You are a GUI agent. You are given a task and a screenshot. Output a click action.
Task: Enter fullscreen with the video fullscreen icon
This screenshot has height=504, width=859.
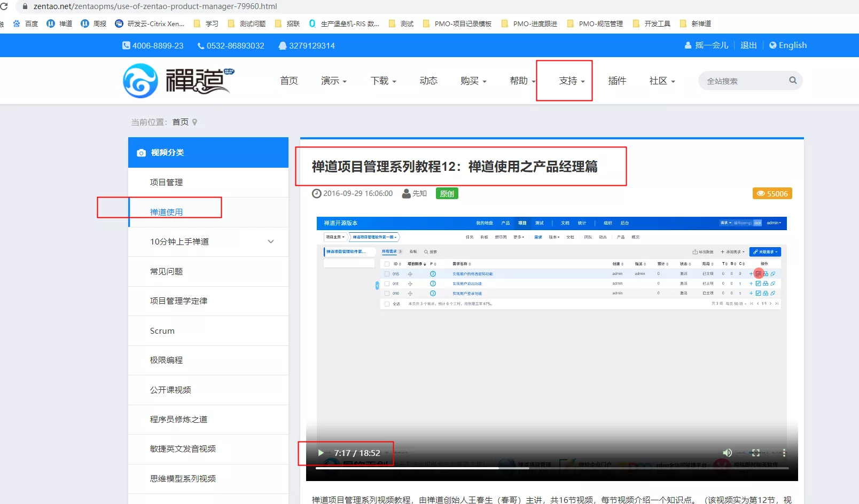tap(755, 453)
